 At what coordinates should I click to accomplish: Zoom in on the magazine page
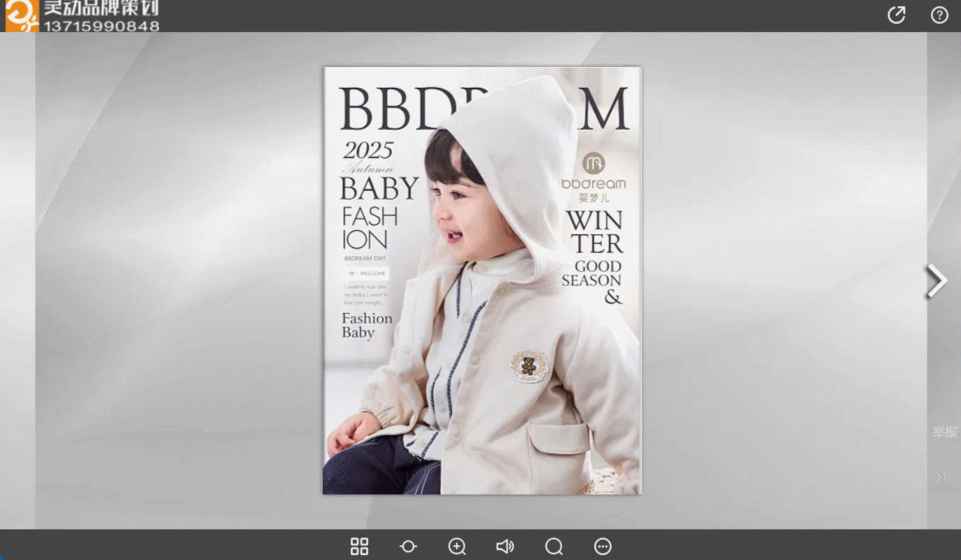click(x=457, y=546)
